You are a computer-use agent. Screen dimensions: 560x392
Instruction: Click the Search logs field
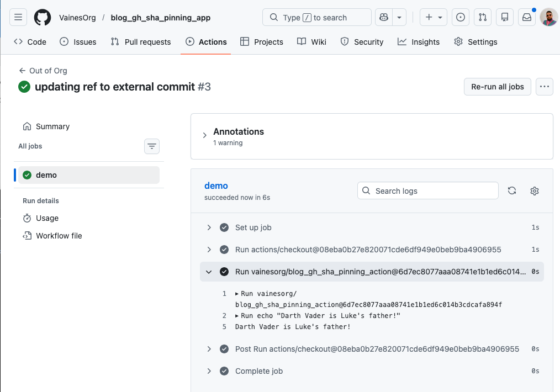point(428,190)
